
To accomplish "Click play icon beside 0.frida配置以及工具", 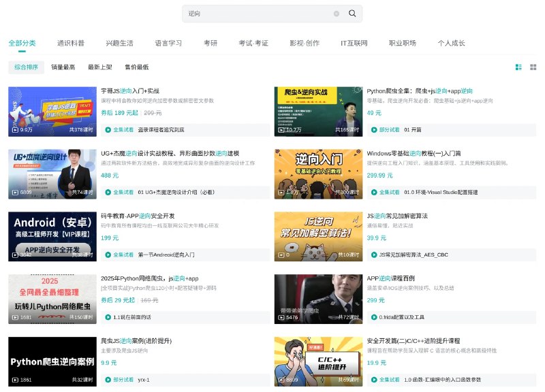I will (374, 317).
